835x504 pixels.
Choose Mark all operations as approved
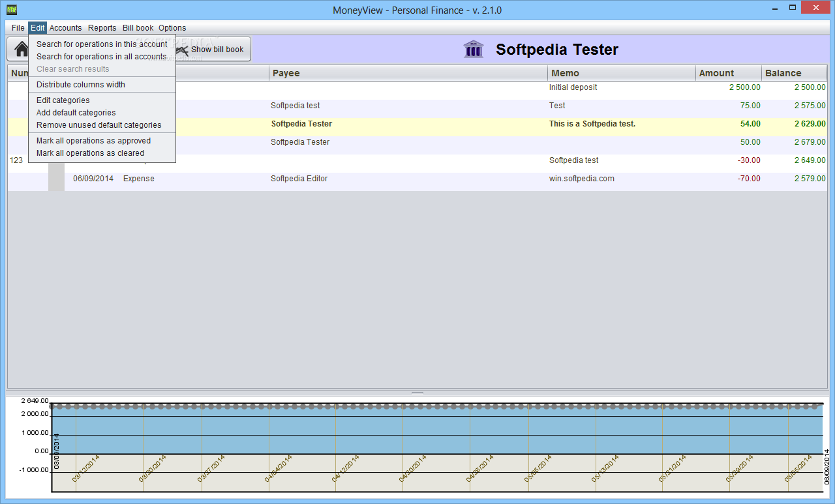tap(102, 141)
